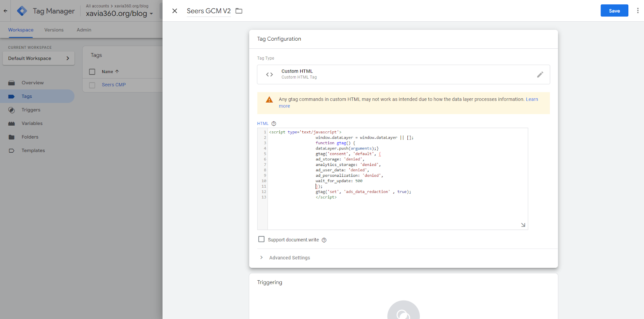Open Default Workspace selector chevron
The width and height of the screenshot is (644, 319).
tap(68, 58)
